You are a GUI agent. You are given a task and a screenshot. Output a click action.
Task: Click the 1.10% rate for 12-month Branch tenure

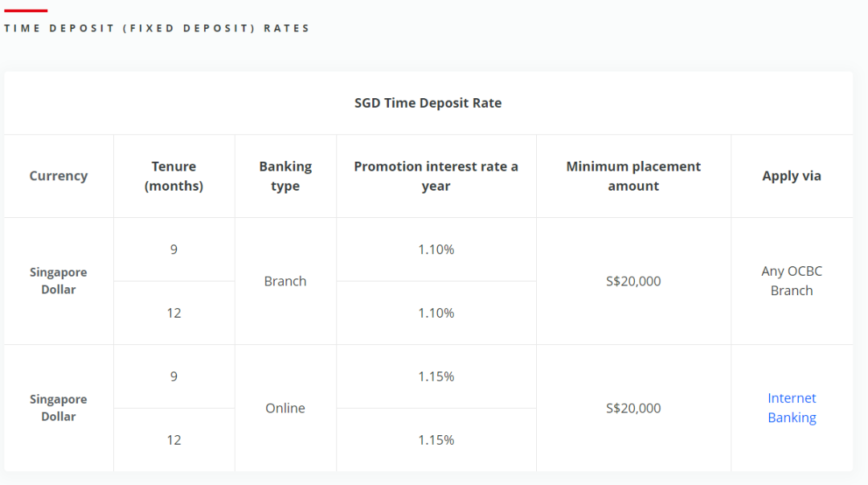coord(436,313)
